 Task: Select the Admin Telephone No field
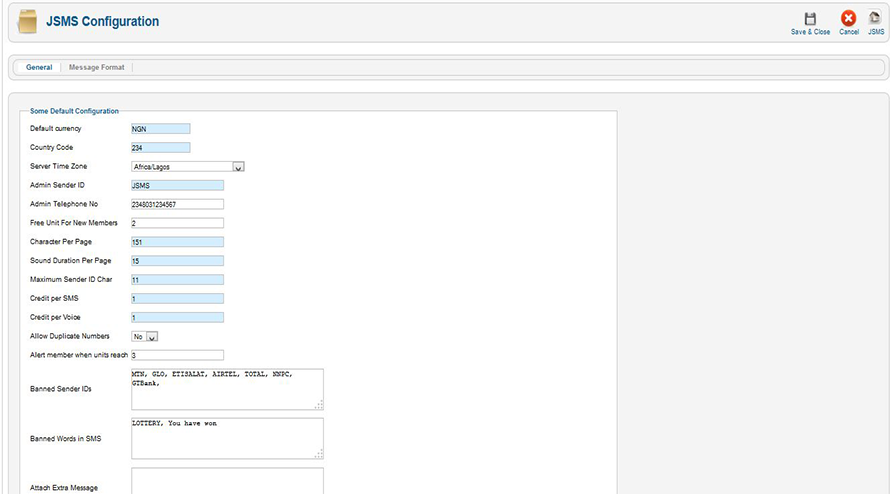[177, 204]
